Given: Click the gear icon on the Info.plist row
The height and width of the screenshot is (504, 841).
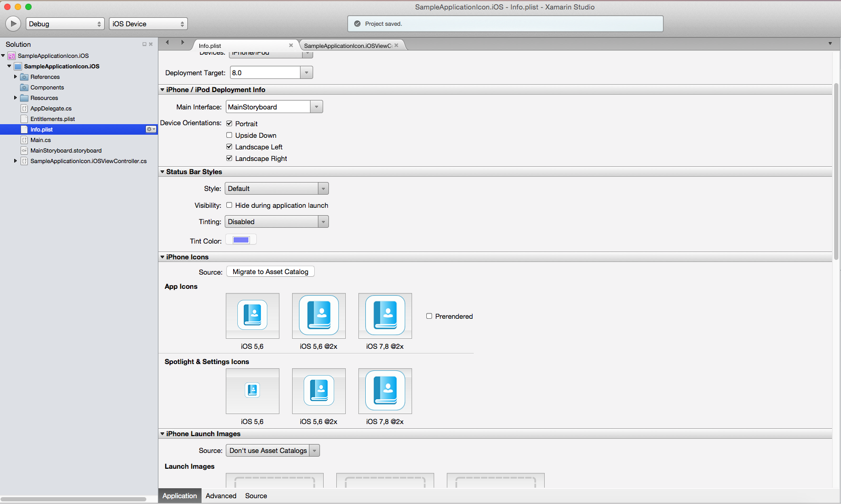Looking at the screenshot, I should [151, 129].
